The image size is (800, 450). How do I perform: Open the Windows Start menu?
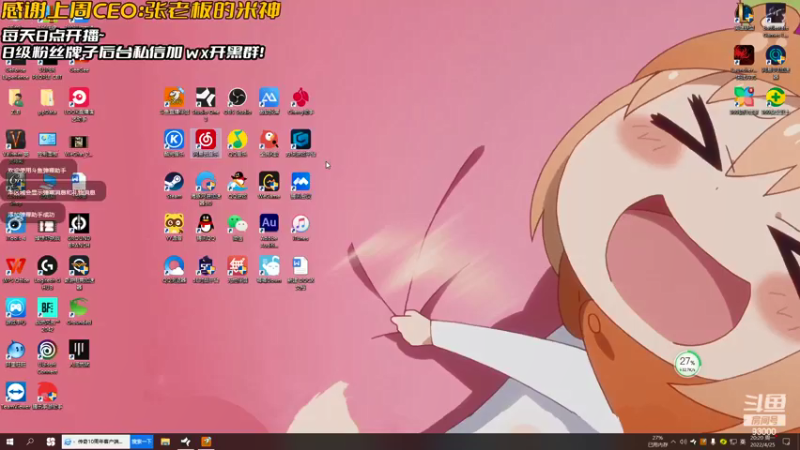[10, 442]
